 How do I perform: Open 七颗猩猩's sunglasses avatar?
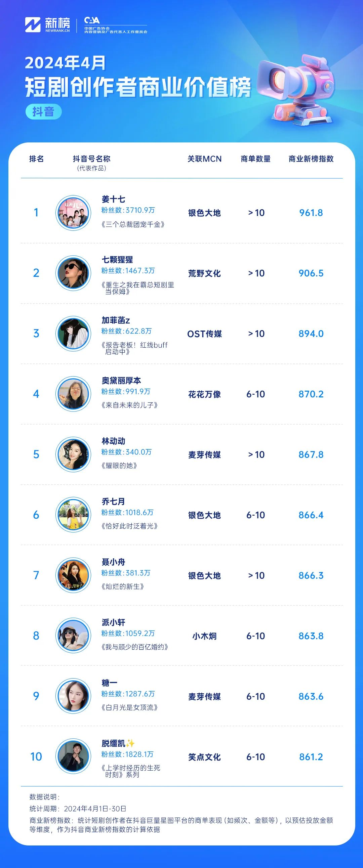click(73, 273)
